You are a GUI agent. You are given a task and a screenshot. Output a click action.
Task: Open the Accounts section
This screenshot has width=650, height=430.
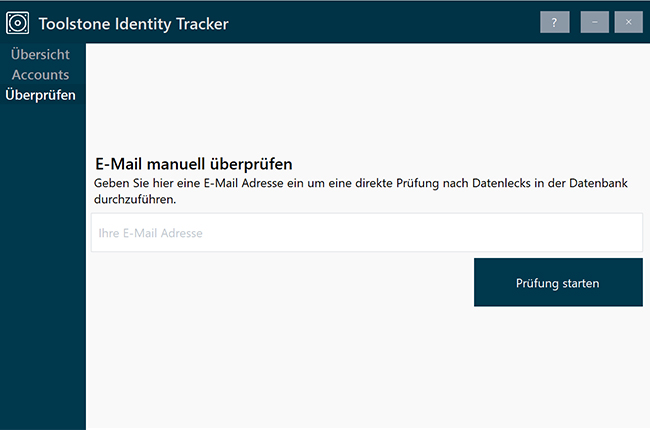40,75
